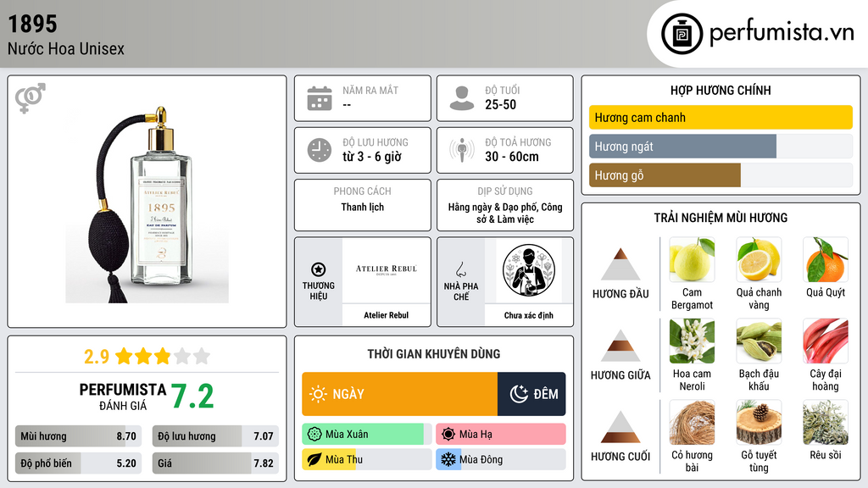The width and height of the screenshot is (868, 488).
Task: Click the 25-50 age range value
Action: pyautogui.click(x=500, y=104)
